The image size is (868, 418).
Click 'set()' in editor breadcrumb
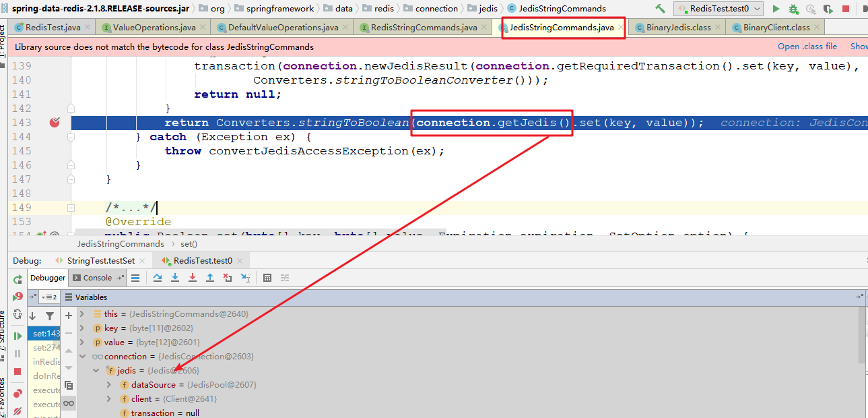(189, 243)
